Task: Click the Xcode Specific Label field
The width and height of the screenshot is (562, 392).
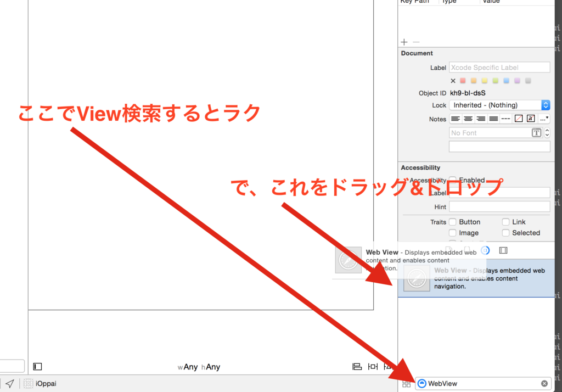Action: 499,68
